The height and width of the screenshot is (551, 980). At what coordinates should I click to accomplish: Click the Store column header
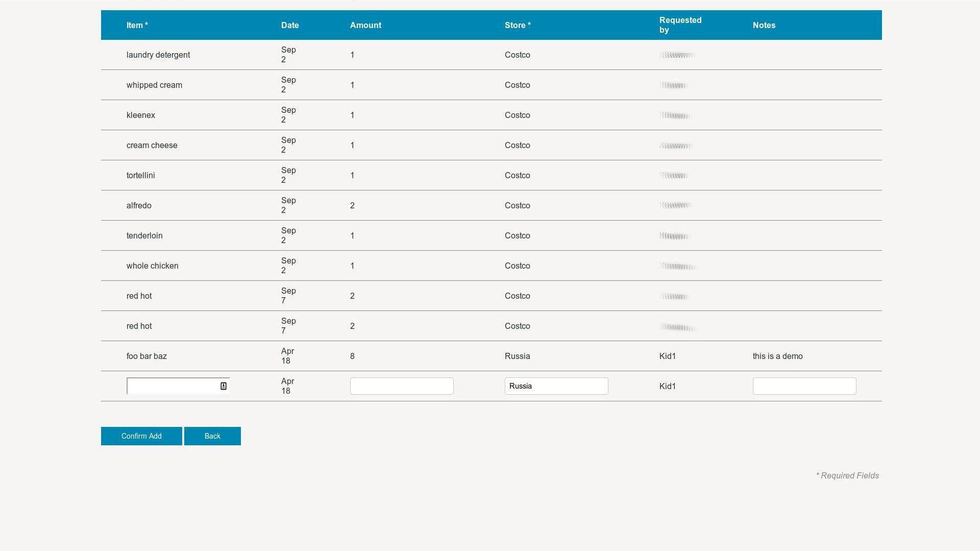pos(518,25)
